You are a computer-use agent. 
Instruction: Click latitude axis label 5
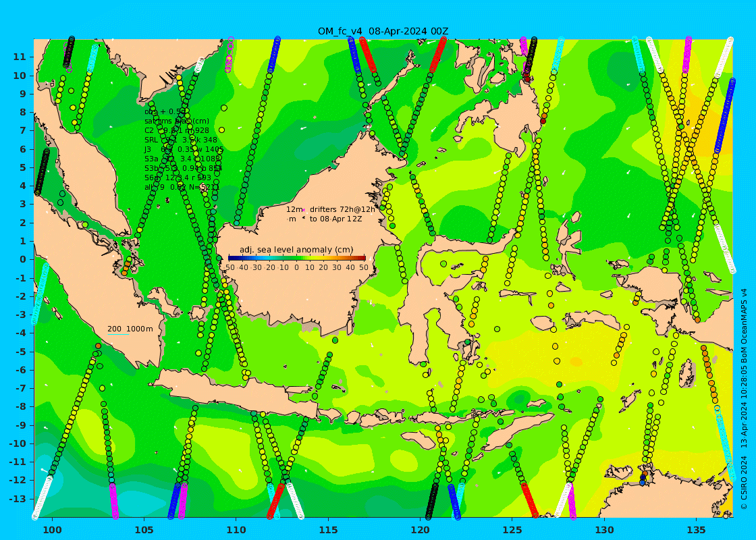[23, 167]
